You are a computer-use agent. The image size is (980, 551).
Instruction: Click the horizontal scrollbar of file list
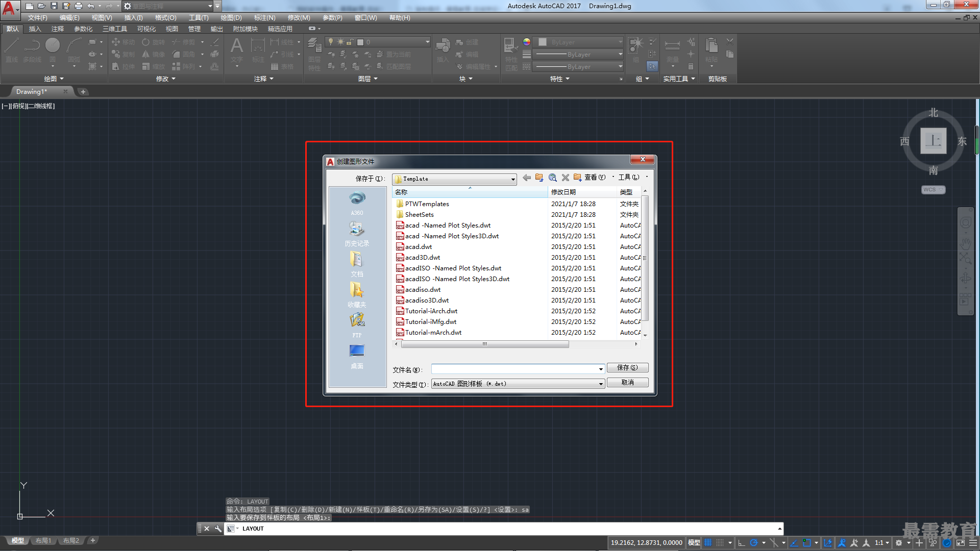point(485,344)
